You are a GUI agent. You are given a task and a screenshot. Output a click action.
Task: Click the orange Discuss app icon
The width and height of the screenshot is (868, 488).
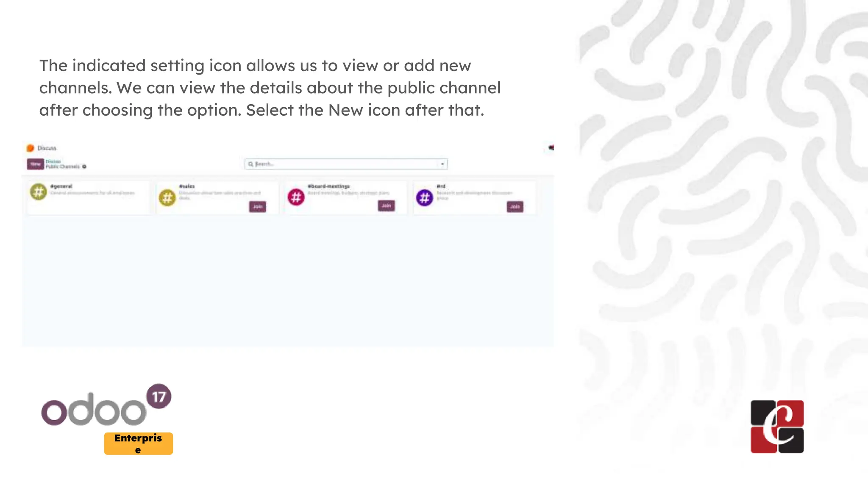point(30,148)
